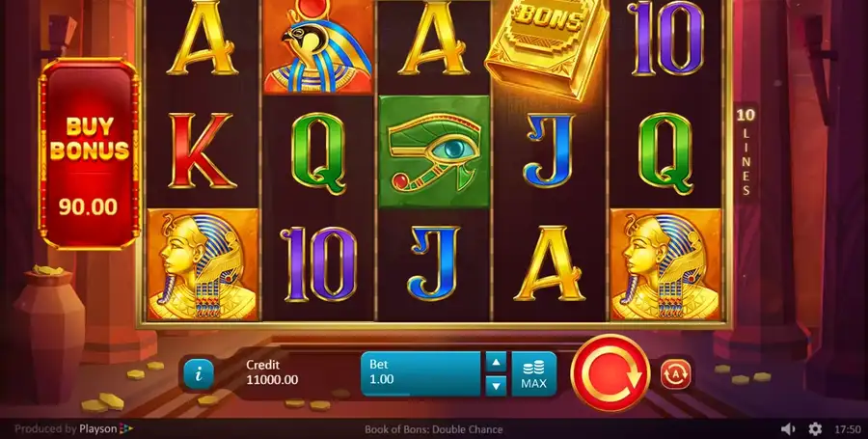Decrease bet with the down arrow
Viewport: 868px width, 439px height.
[x=496, y=385]
